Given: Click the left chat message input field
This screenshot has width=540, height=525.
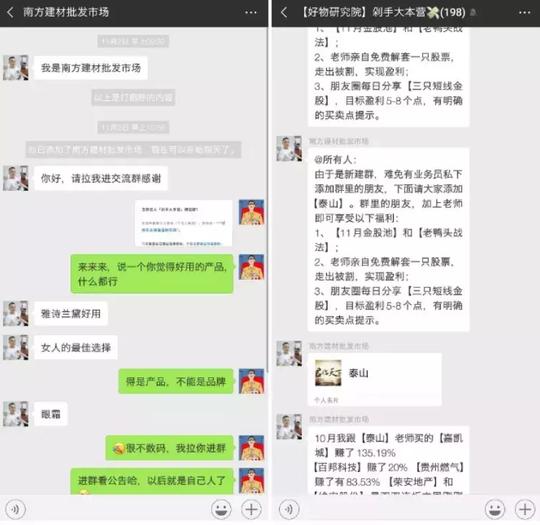Looking at the screenshot, I should [118, 509].
